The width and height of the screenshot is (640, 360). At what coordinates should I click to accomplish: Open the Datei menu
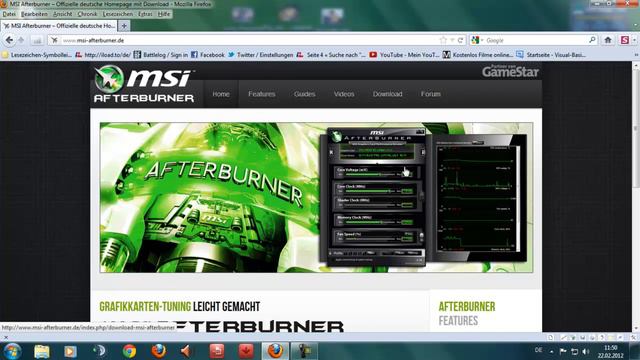coord(9,14)
